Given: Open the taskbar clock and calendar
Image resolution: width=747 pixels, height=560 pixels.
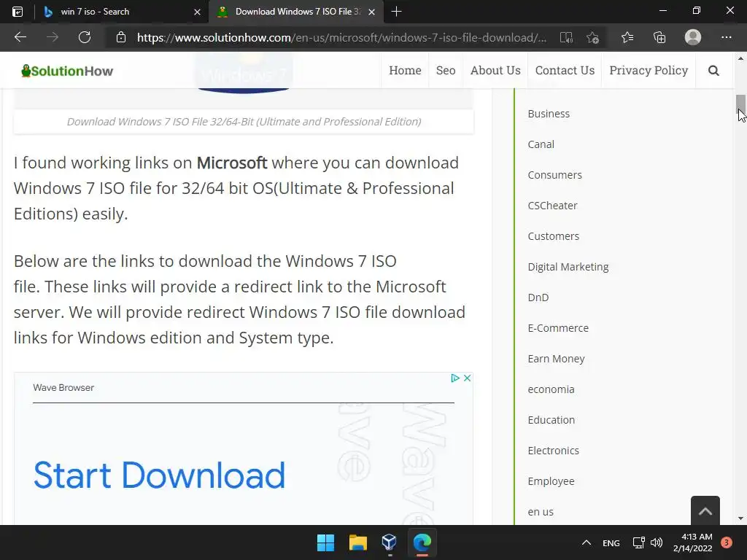Looking at the screenshot, I should pyautogui.click(x=693, y=542).
